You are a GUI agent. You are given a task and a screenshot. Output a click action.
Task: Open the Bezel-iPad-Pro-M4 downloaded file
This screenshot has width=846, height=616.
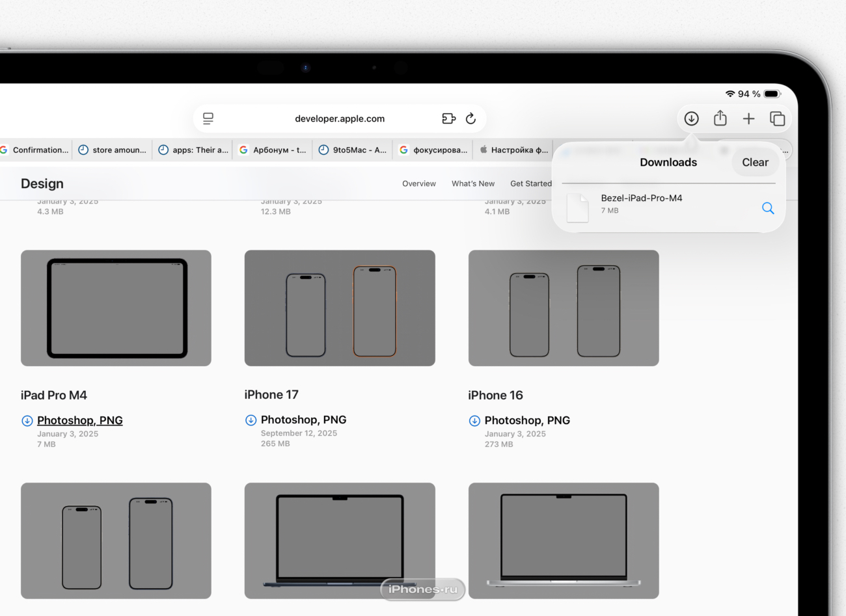point(641,204)
